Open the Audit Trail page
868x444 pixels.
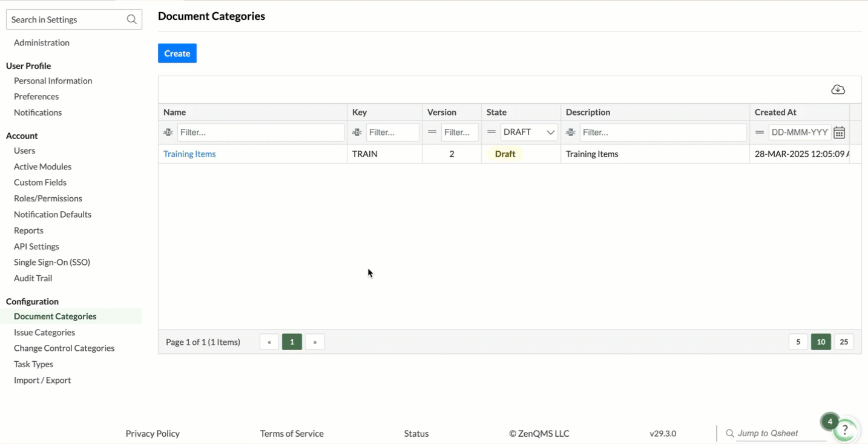point(33,278)
